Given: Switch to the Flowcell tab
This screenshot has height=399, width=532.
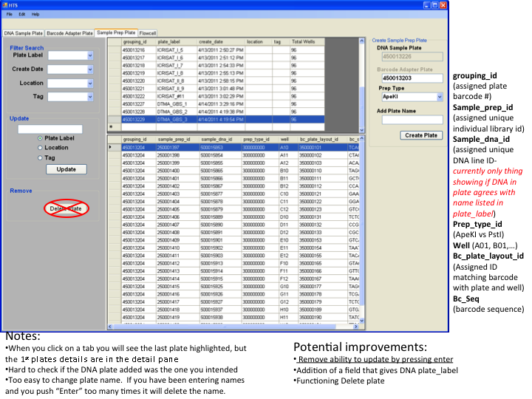Looking at the screenshot, I should tap(148, 33).
